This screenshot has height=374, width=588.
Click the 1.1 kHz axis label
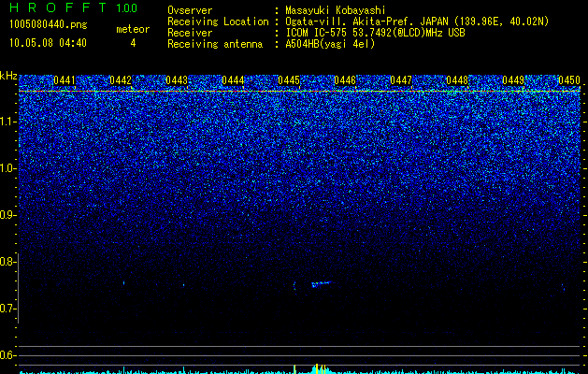[8, 122]
